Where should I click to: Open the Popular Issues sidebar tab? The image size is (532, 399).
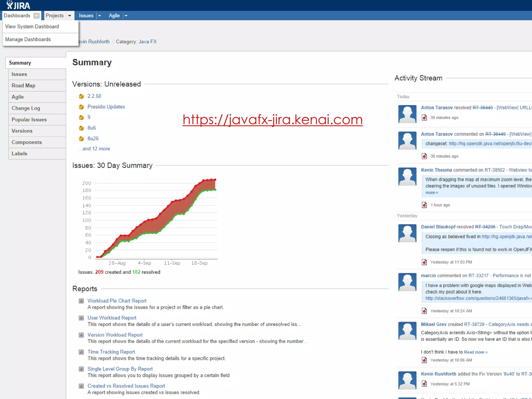[29, 119]
